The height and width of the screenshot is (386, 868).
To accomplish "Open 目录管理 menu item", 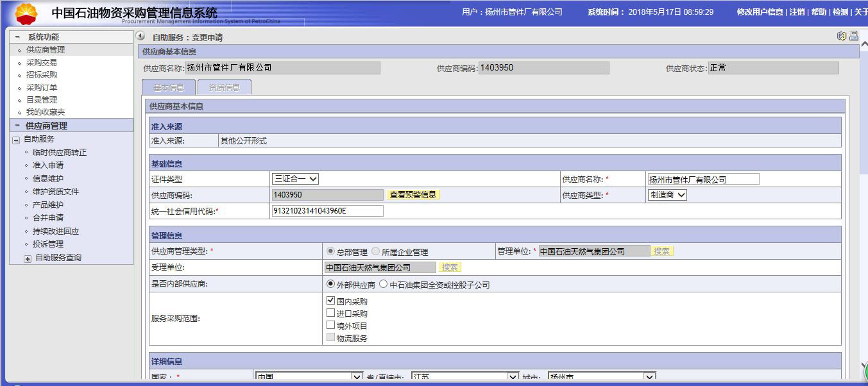I will click(x=42, y=100).
